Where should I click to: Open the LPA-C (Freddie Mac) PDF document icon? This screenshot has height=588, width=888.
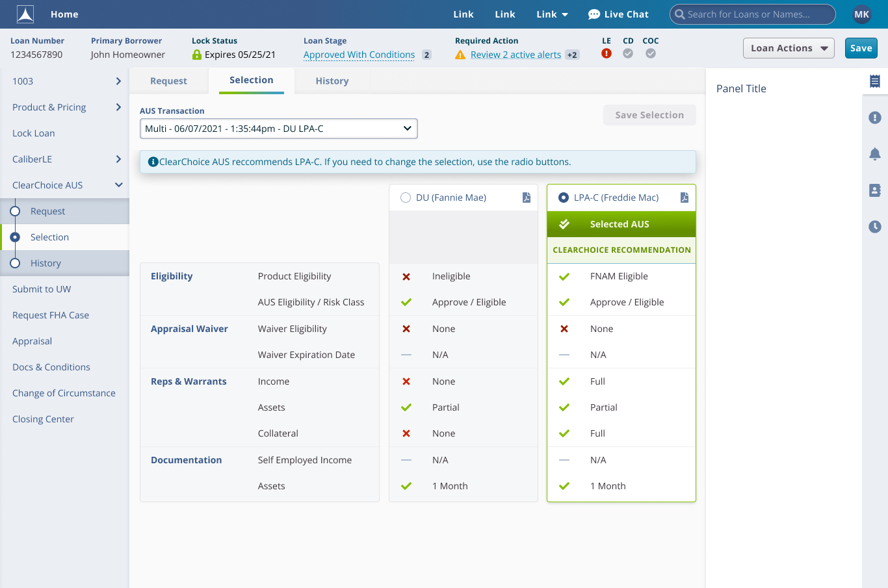(685, 198)
